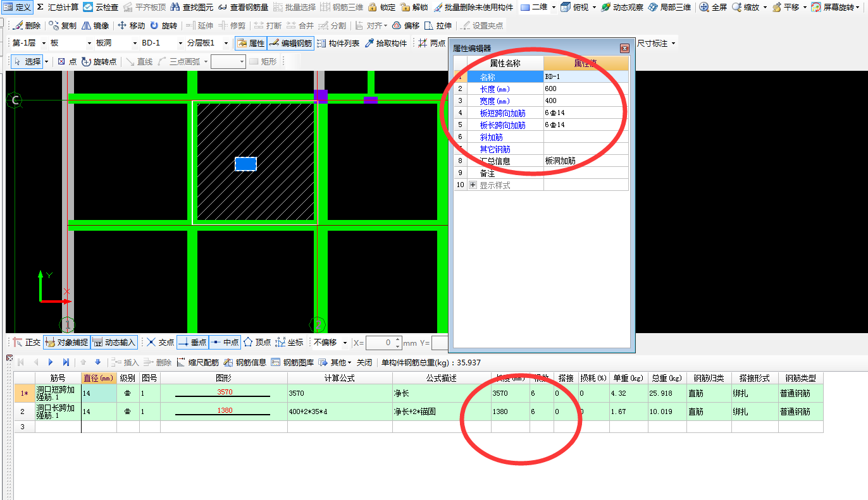Open the 分层板1 layer dropdown
868x500 pixels.
point(226,44)
